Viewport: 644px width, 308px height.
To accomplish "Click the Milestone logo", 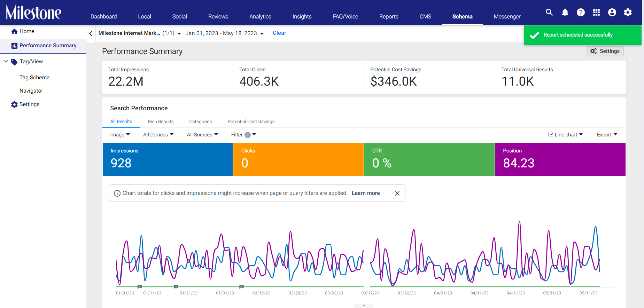I will [33, 13].
